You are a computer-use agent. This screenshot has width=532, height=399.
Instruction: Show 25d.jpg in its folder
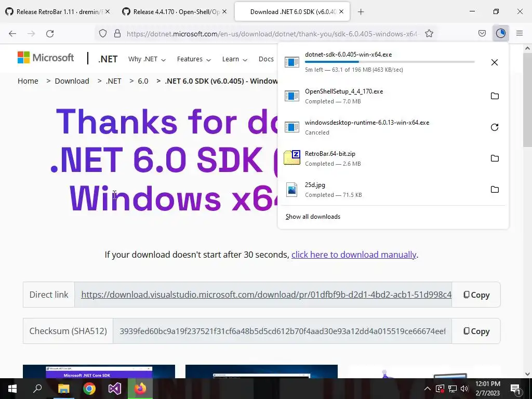click(495, 190)
